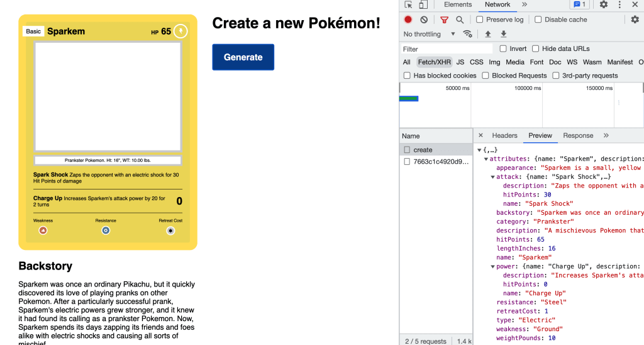Enable the Disable cache checkbox
The image size is (644, 345).
tap(538, 20)
